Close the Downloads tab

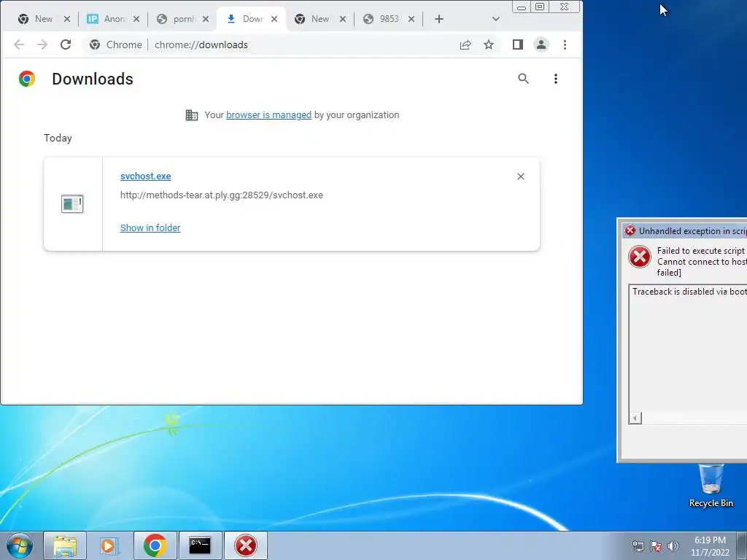(x=274, y=19)
